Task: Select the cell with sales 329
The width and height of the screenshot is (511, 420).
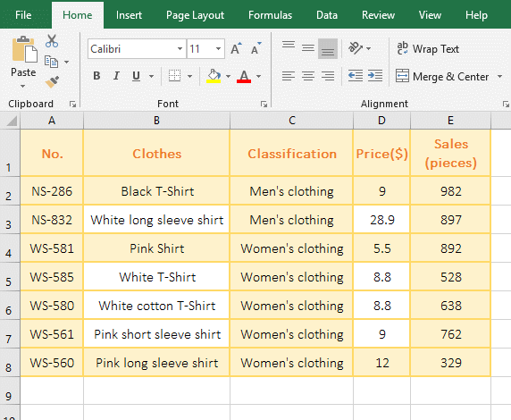Action: [x=450, y=363]
